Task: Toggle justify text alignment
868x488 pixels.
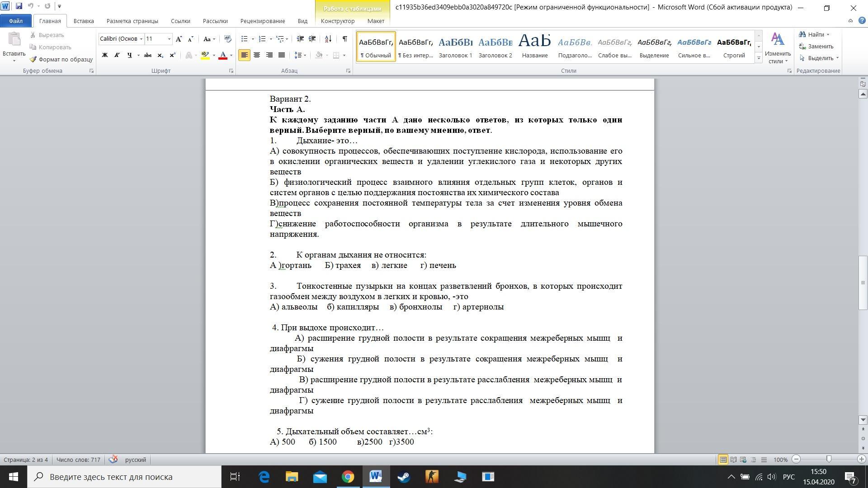Action: click(x=281, y=55)
